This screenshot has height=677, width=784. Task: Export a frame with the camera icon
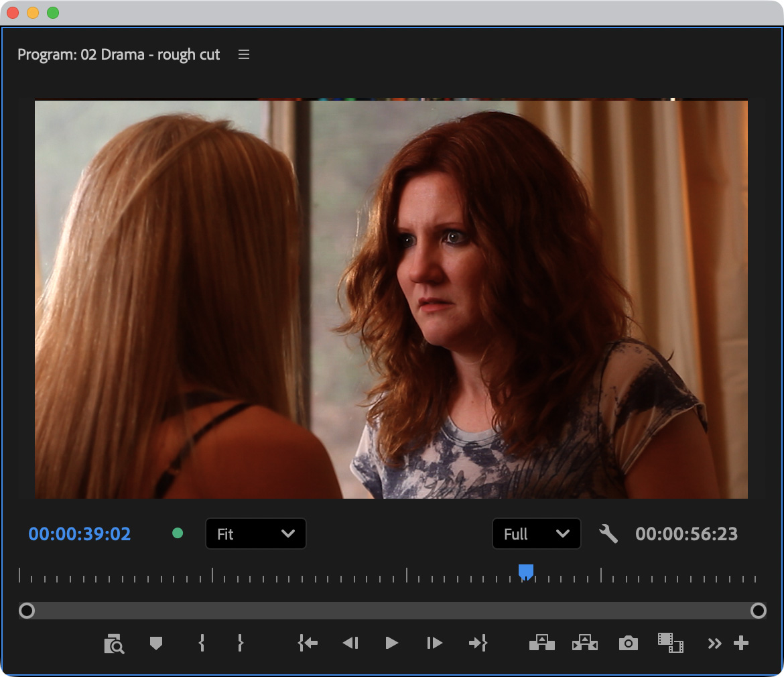[628, 643]
